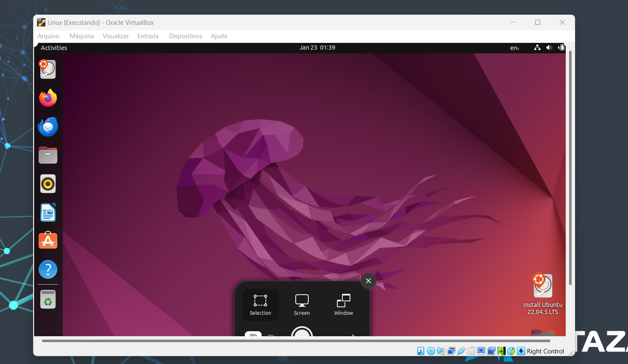Screen dimensions: 628x364
Task: Open the Máquina menu
Action: [x=82, y=36]
